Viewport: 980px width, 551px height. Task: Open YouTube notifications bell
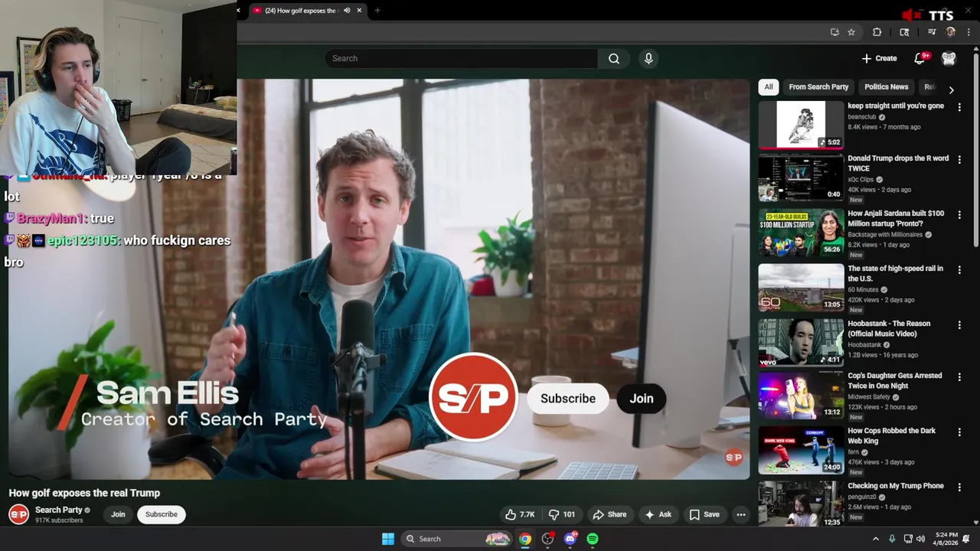(x=921, y=58)
